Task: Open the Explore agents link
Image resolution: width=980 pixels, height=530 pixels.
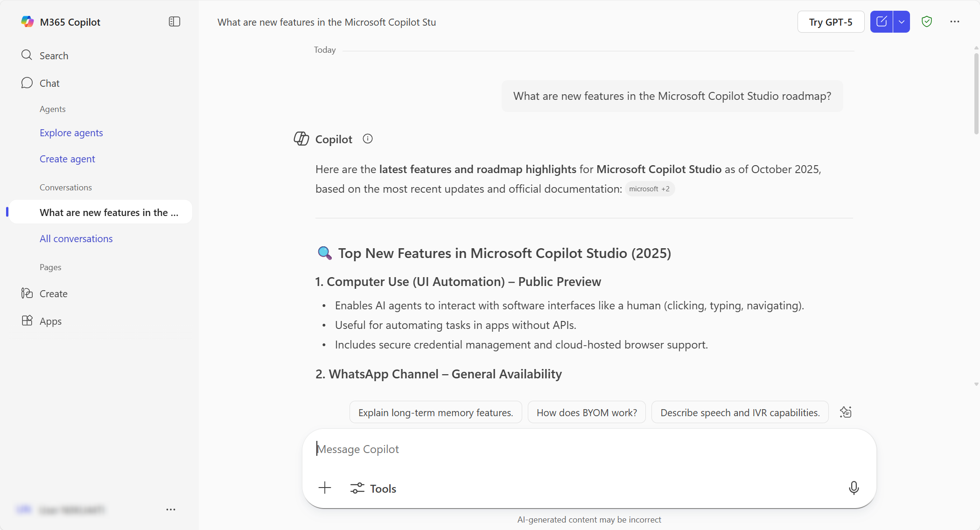Action: pos(71,132)
